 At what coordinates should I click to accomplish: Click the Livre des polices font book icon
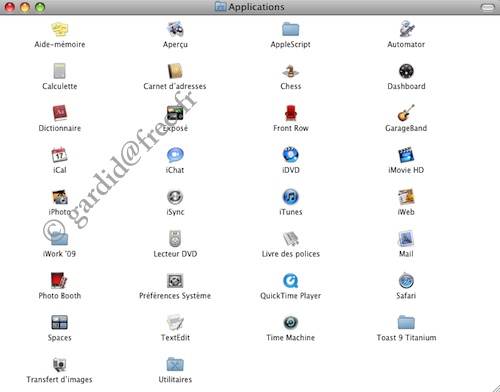(291, 239)
